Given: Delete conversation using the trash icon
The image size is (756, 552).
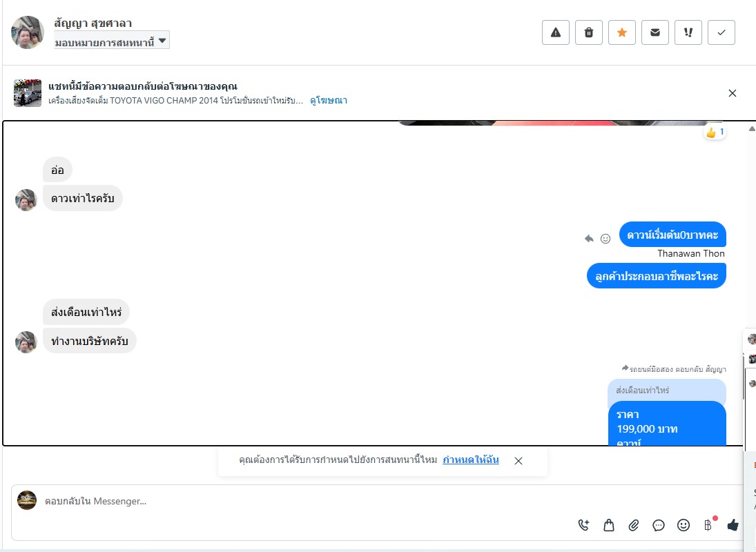Looking at the screenshot, I should click(589, 32).
